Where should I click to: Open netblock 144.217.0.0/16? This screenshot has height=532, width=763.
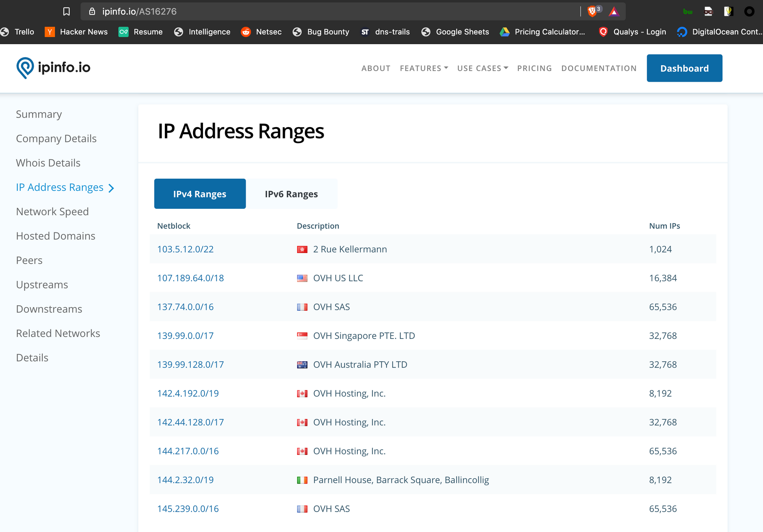(x=188, y=451)
